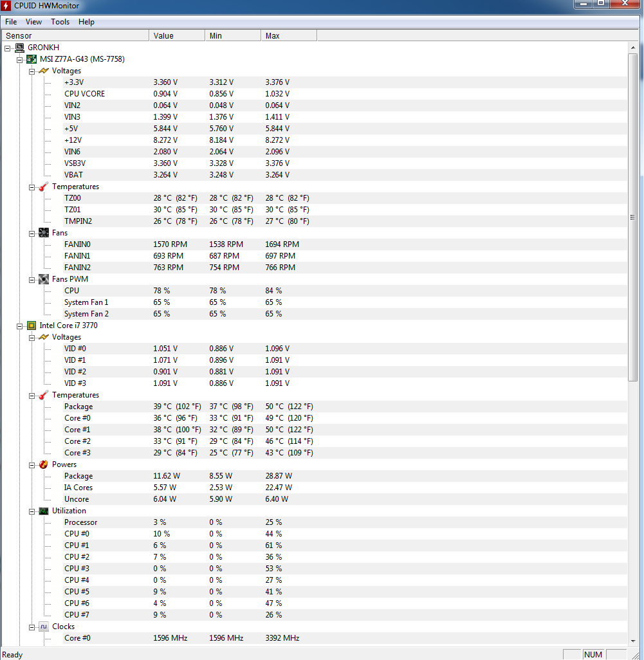Collapse the Intel Core i7 3770 node
This screenshot has width=644, height=660.
coord(19,326)
